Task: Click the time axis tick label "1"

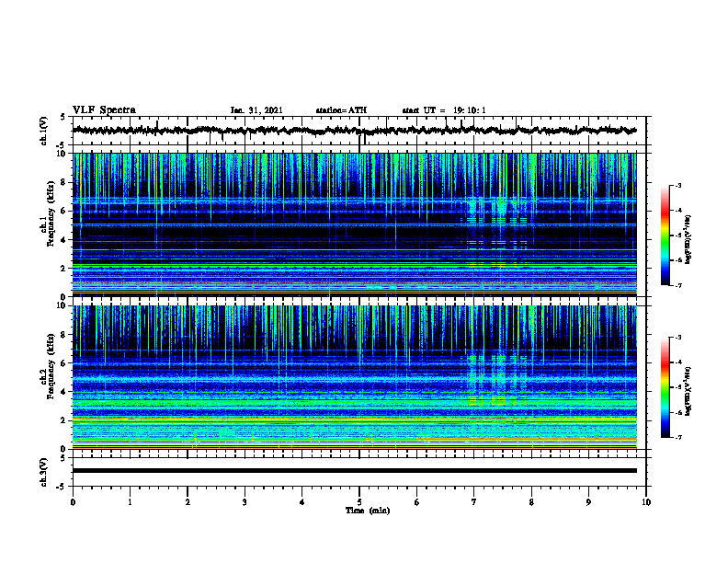Action: coord(130,502)
